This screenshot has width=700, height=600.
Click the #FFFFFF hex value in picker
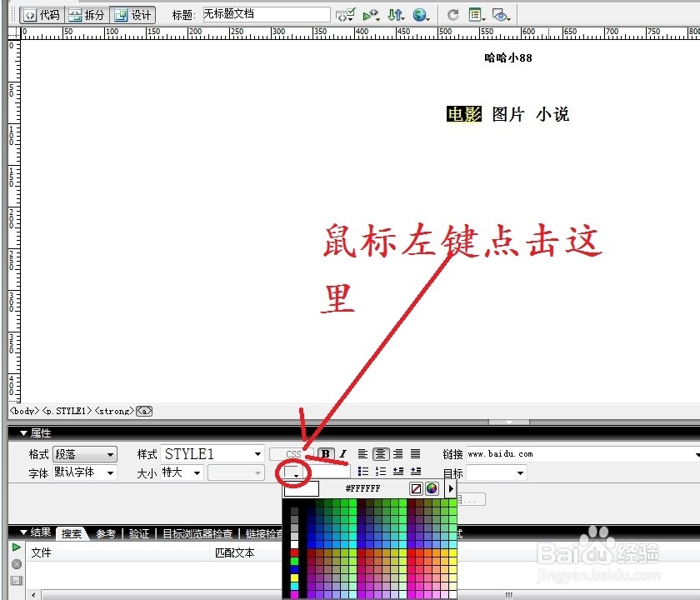(363, 489)
